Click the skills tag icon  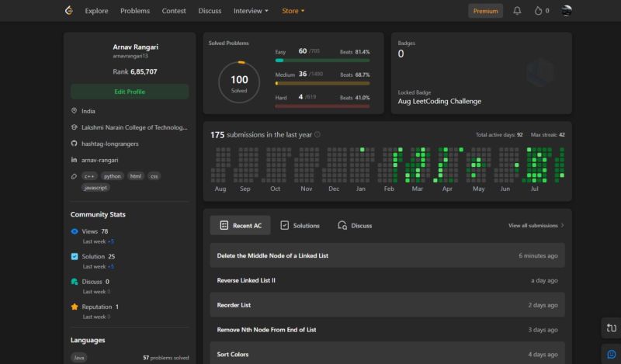click(x=74, y=176)
